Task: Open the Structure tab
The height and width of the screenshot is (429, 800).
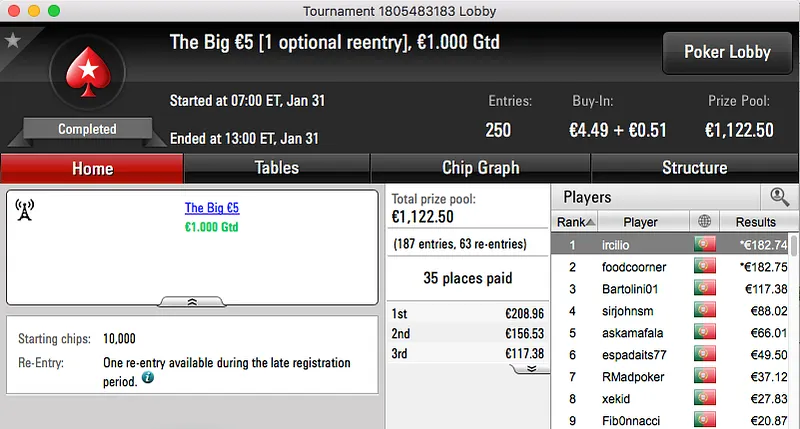Action: pyautogui.click(x=694, y=168)
